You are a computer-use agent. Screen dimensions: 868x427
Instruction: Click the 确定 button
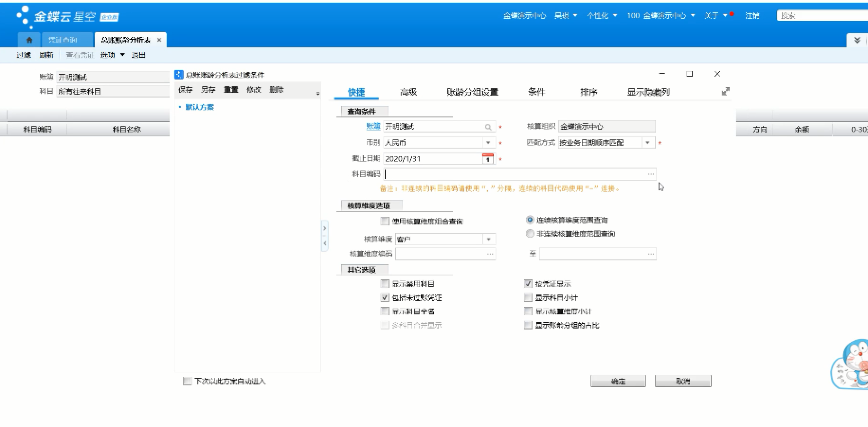(x=618, y=381)
